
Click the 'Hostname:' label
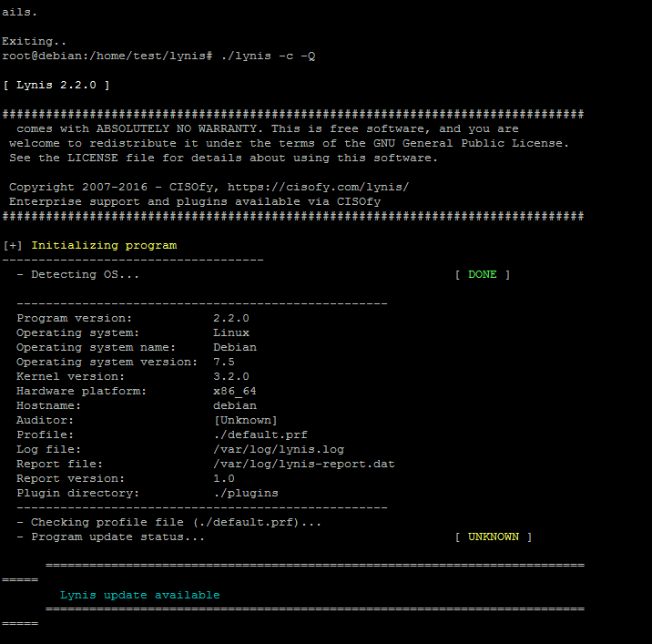click(48, 405)
